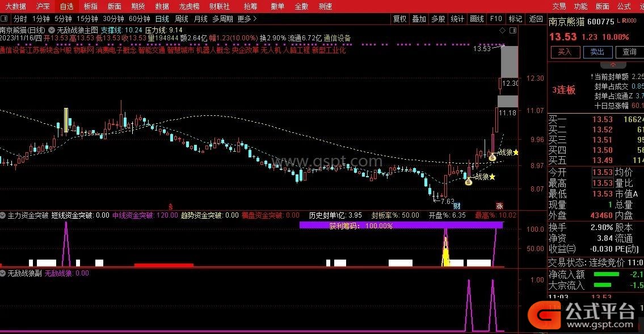Switch to 15分钟 timeframe
The image size is (644, 334).
point(87,19)
